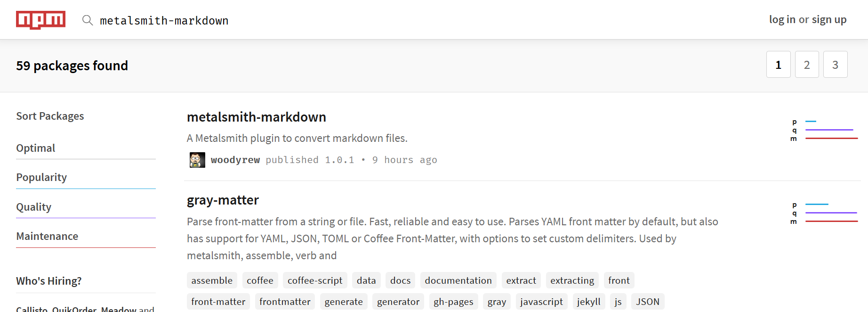This screenshot has height=312, width=868.
Task: Open the sign up link
Action: click(829, 20)
